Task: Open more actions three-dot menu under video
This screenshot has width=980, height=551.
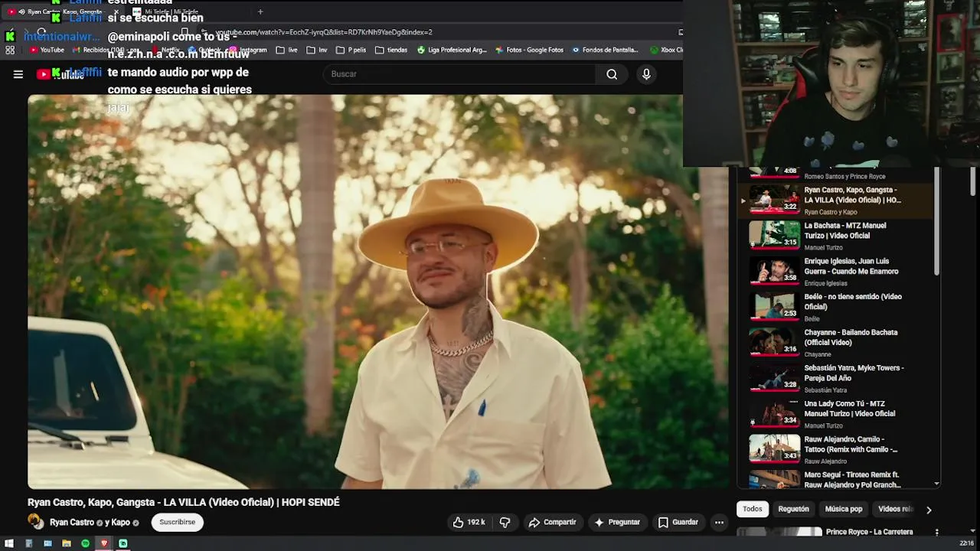Action: (719, 522)
